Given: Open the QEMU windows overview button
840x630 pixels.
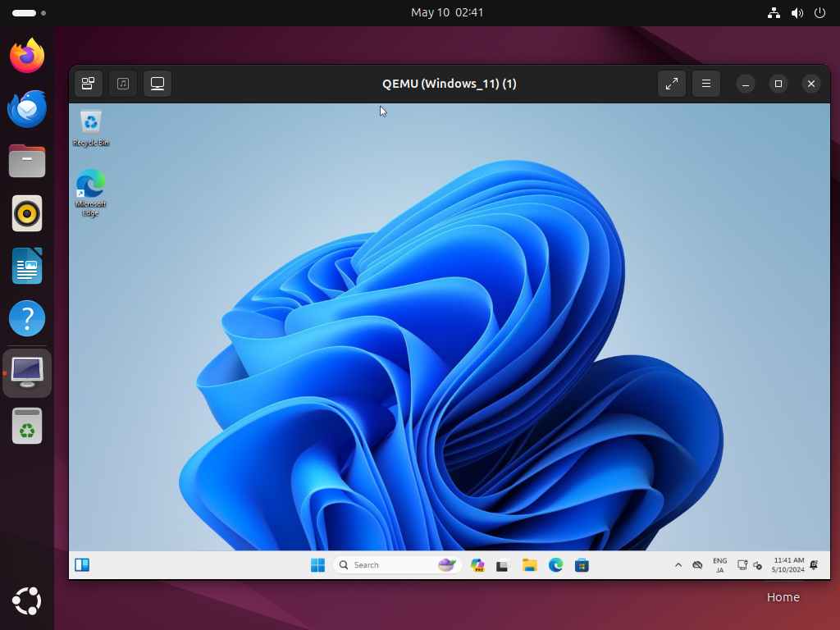Looking at the screenshot, I should tap(89, 84).
